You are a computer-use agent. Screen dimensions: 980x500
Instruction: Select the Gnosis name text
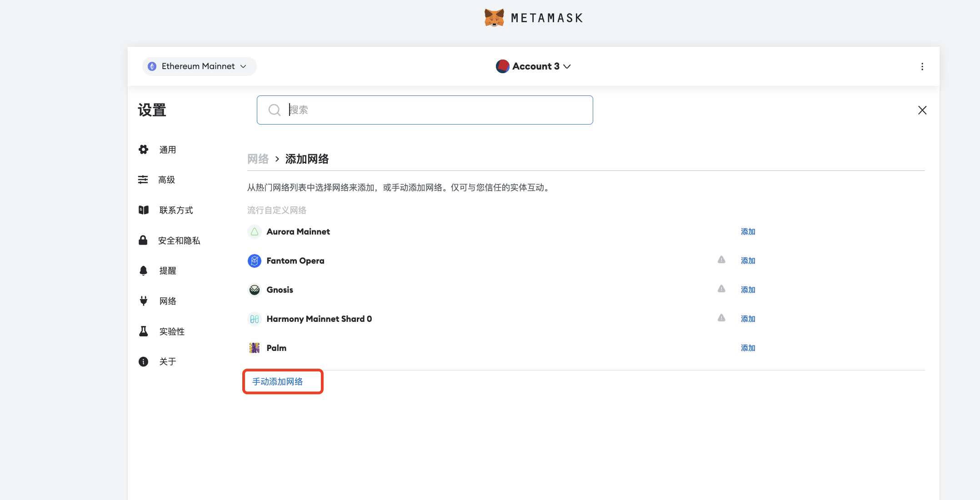click(x=280, y=290)
